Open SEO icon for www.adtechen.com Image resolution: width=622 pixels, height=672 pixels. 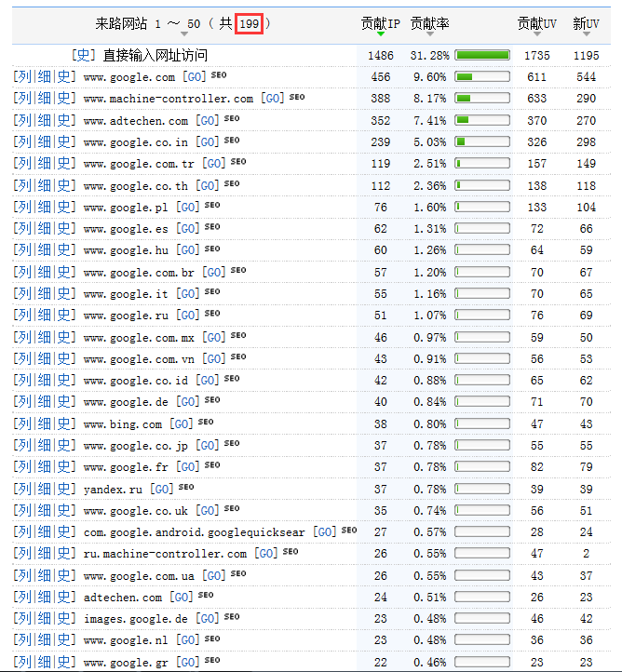pos(232,118)
